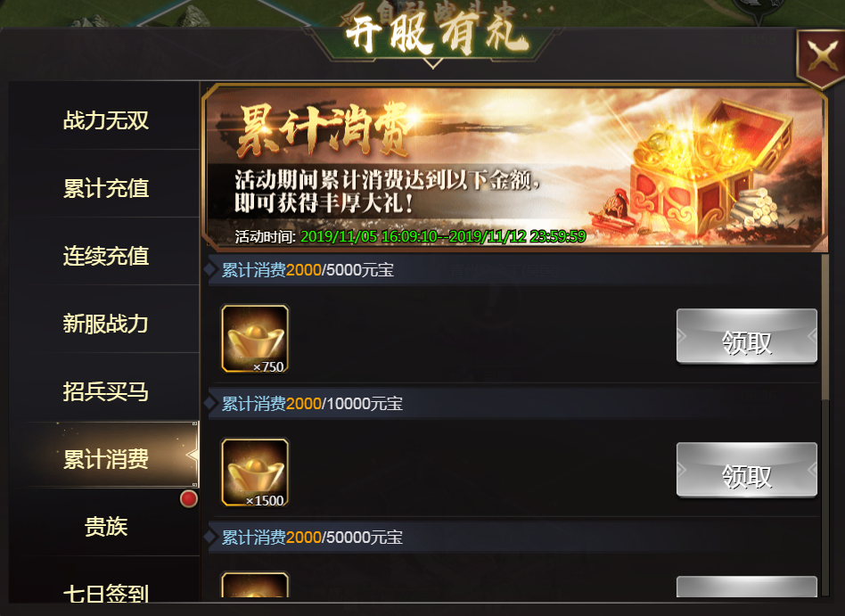Open the 贵族 tab
Image resolution: width=845 pixels, height=616 pixels.
105,527
